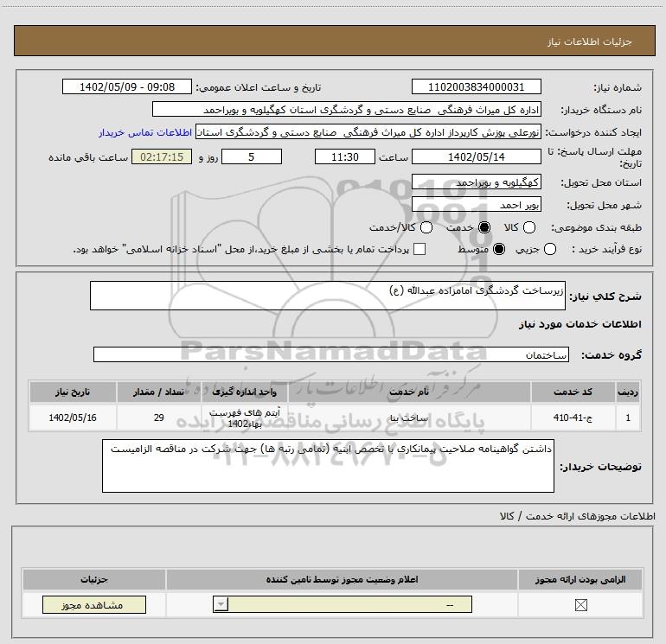Click the quantity cell 29
This screenshot has height=644, width=666.
tap(158, 418)
